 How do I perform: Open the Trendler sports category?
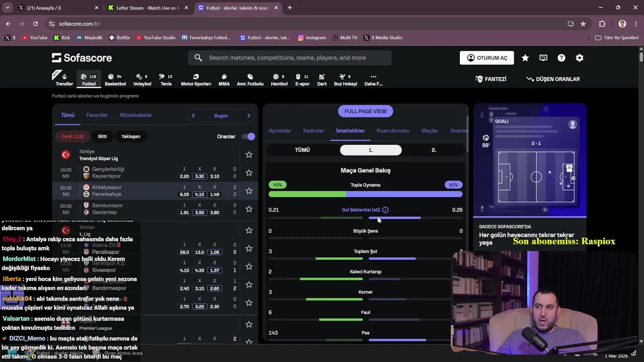point(64,79)
